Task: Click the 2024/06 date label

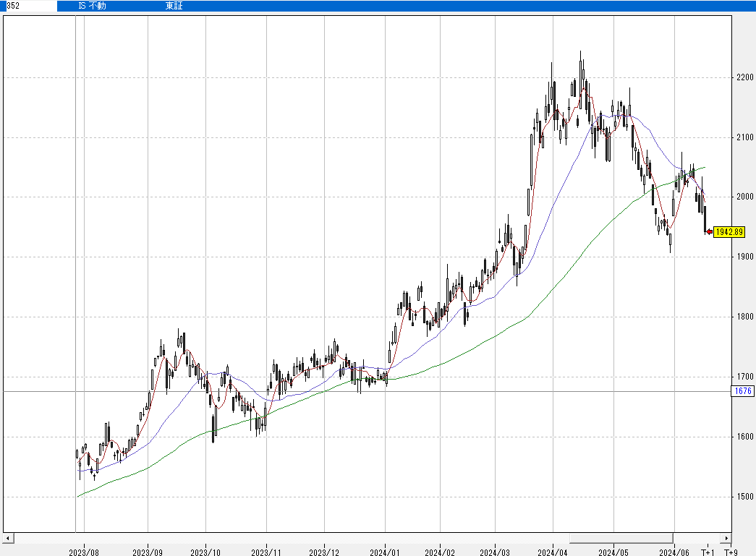Action: click(674, 552)
